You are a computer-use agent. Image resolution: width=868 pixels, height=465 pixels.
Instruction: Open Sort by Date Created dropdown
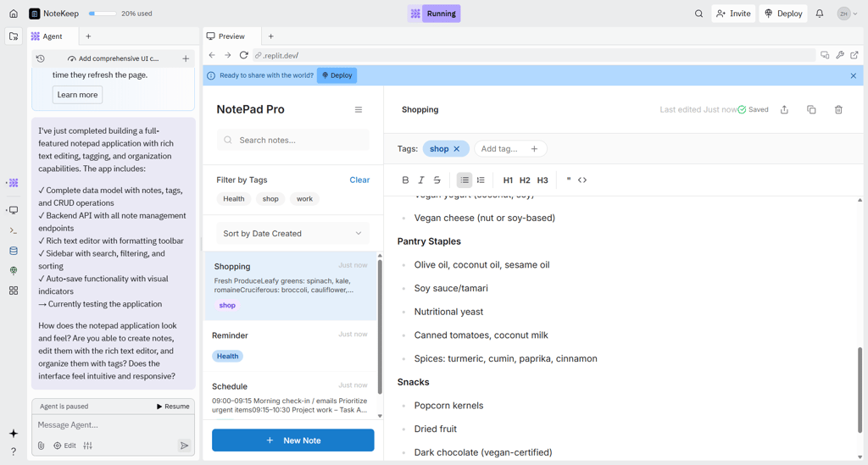tap(292, 233)
